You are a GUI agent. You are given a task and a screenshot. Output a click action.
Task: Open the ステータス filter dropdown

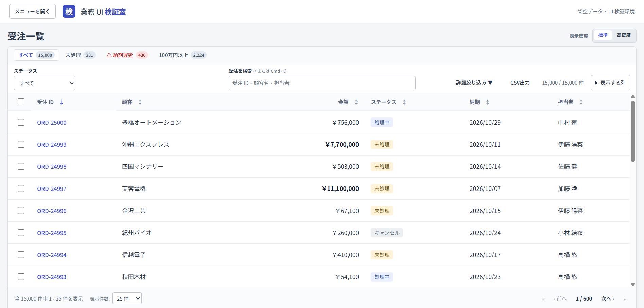(45, 83)
